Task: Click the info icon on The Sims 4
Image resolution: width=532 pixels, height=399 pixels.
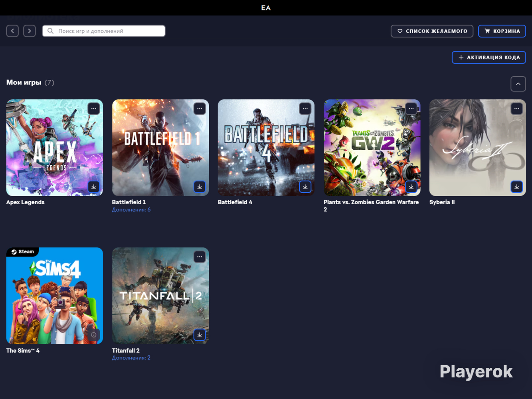Action: click(x=94, y=335)
